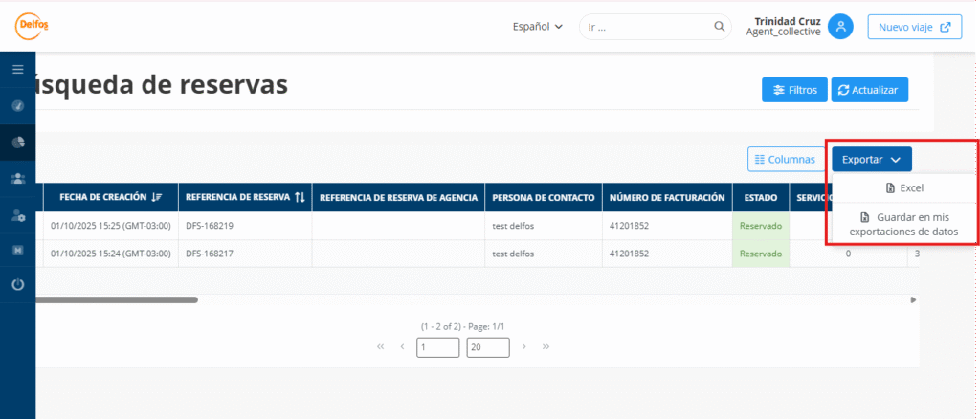Click the page number input field
The height and width of the screenshot is (419, 980).
click(437, 347)
